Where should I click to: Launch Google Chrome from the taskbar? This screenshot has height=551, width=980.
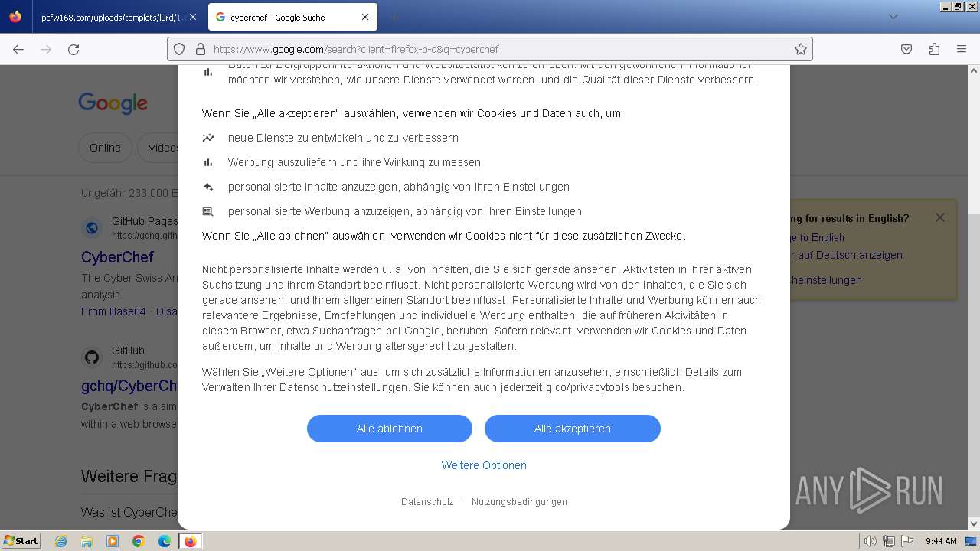[139, 541]
